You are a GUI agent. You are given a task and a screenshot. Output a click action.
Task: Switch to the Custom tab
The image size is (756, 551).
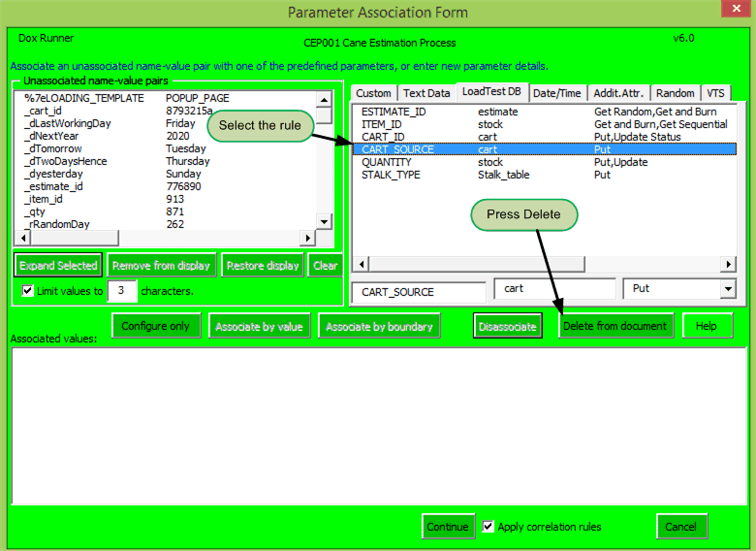374,93
